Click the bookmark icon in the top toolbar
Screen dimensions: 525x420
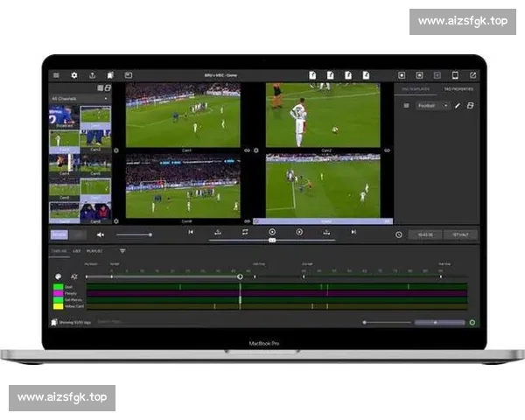coord(110,75)
